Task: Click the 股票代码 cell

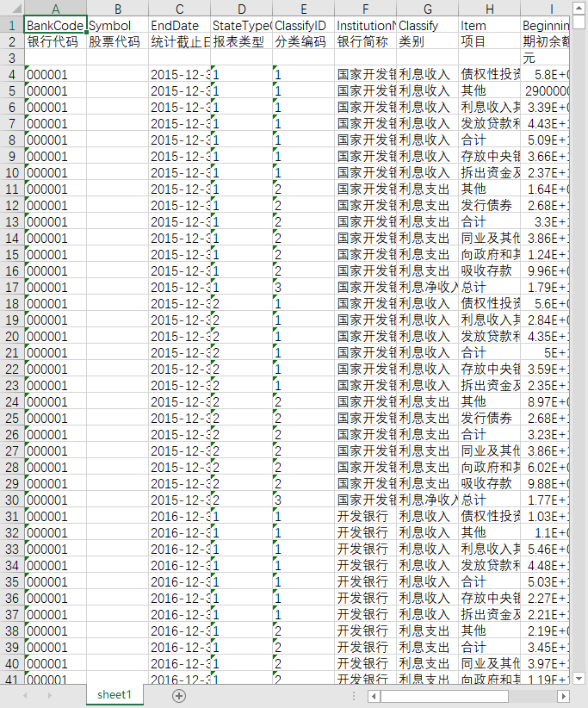Action: tap(117, 41)
